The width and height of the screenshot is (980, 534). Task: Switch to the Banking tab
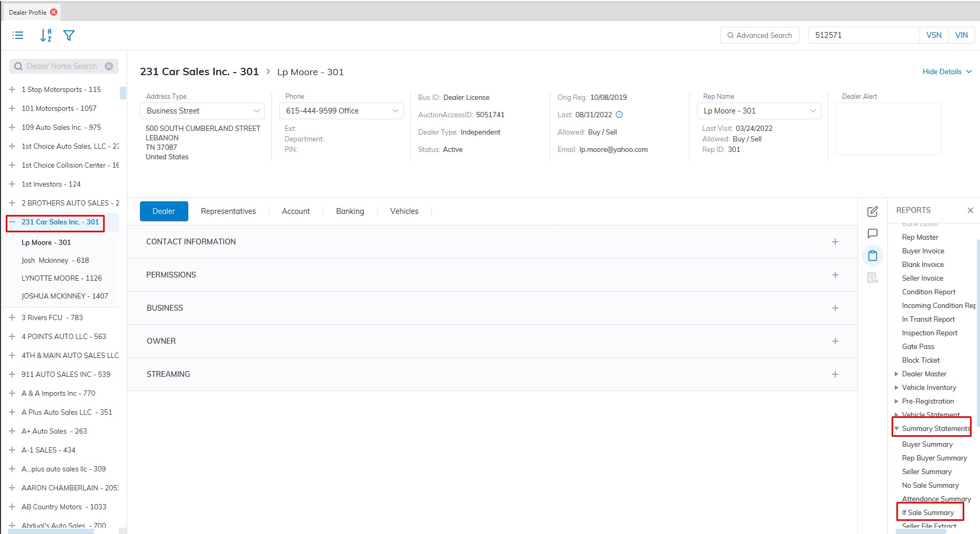pos(350,211)
